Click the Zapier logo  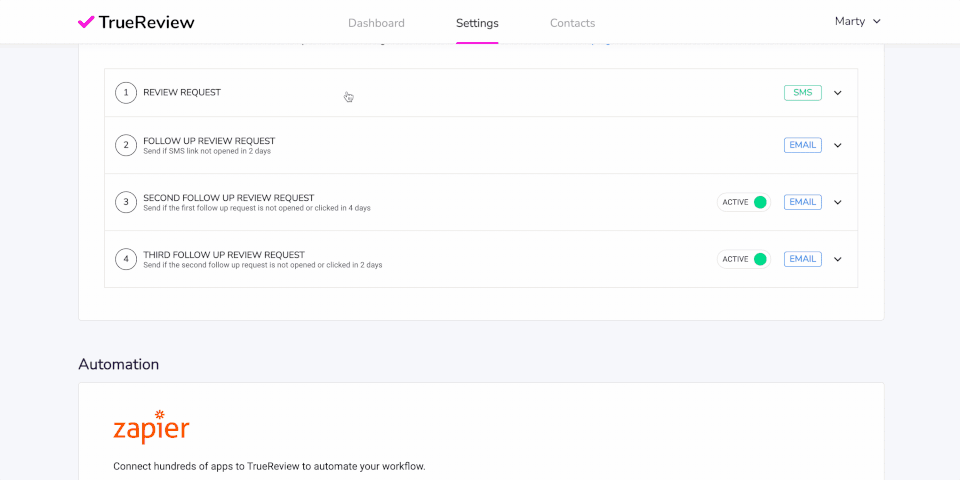tap(151, 427)
